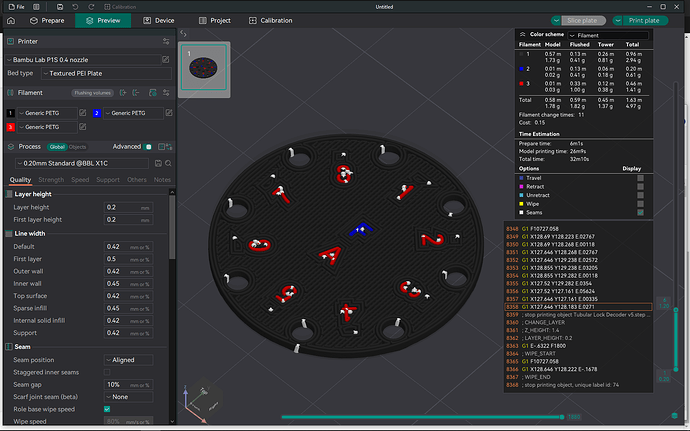This screenshot has width=690, height=431.
Task: Open the Flushing volumes button
Action: coord(92,93)
